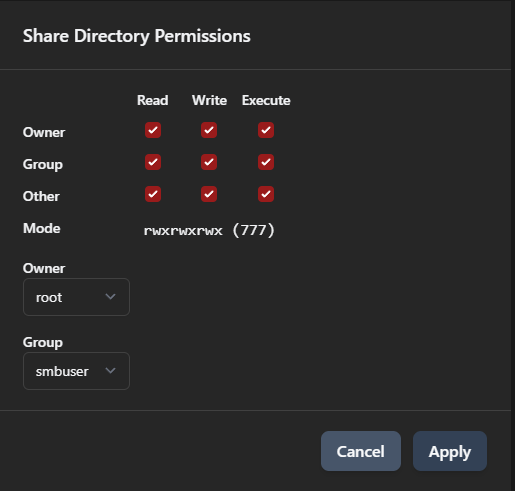This screenshot has width=515, height=491.
Task: Open the Owner dropdown showing root
Action: [76, 297]
